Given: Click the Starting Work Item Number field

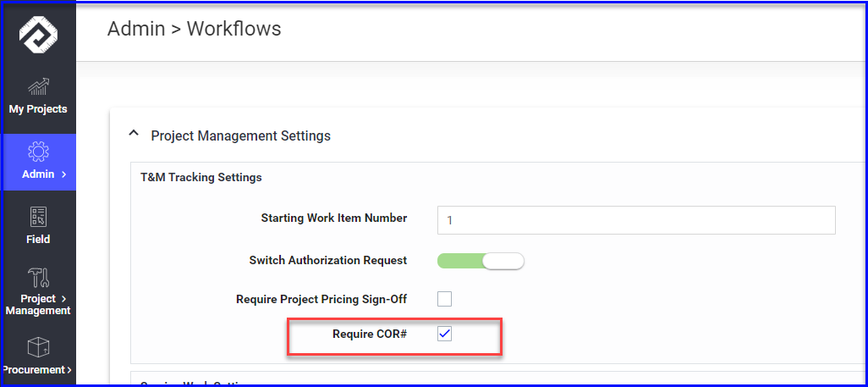Looking at the screenshot, I should (x=636, y=220).
